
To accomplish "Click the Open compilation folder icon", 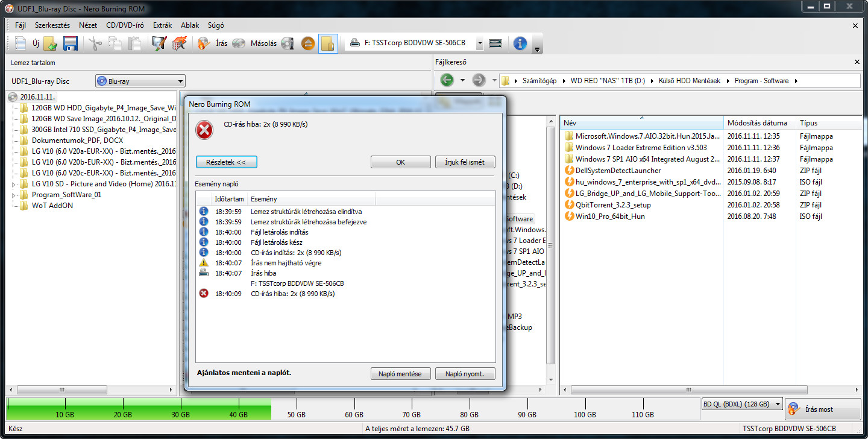I will pos(51,43).
